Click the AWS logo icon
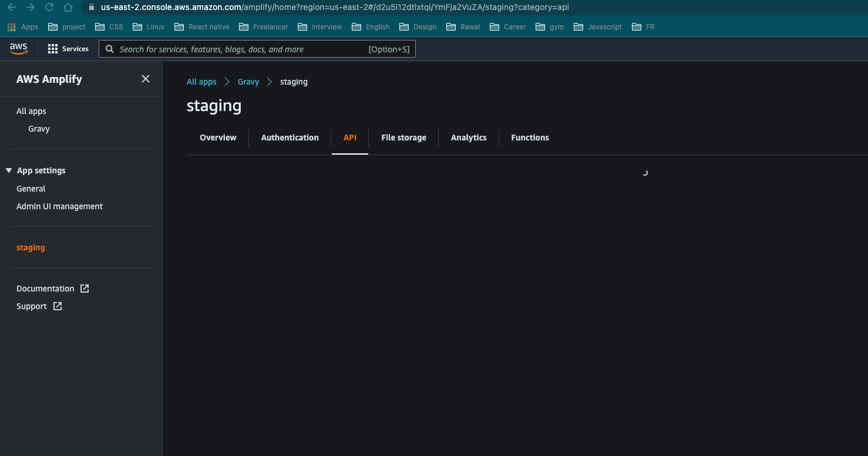This screenshot has width=868, height=456. (18, 49)
